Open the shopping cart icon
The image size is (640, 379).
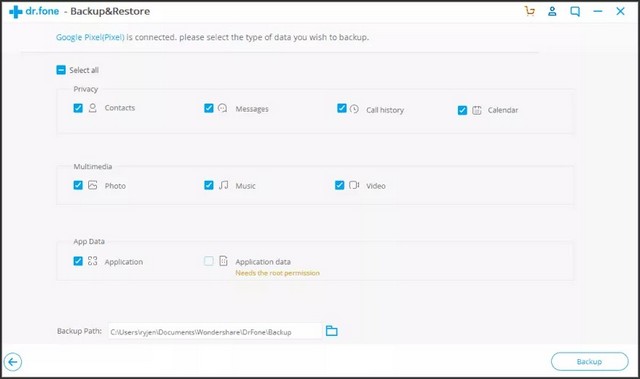tap(529, 11)
